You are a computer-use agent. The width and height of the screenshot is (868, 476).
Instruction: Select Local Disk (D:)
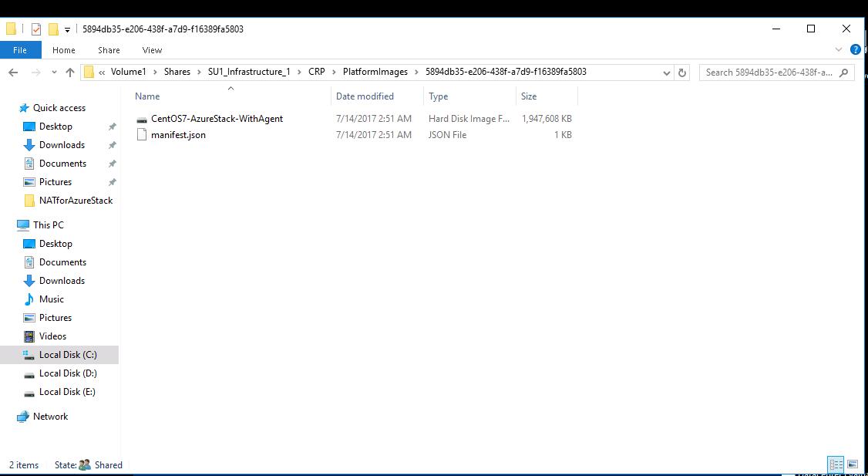tap(68, 373)
